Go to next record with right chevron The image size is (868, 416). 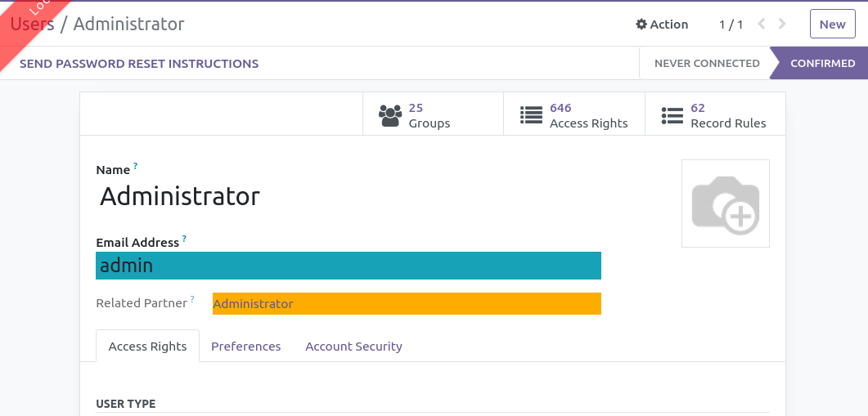(x=783, y=25)
